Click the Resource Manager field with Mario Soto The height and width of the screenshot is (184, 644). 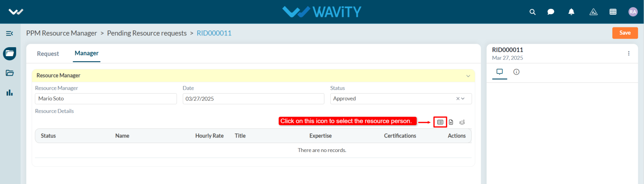(x=106, y=99)
